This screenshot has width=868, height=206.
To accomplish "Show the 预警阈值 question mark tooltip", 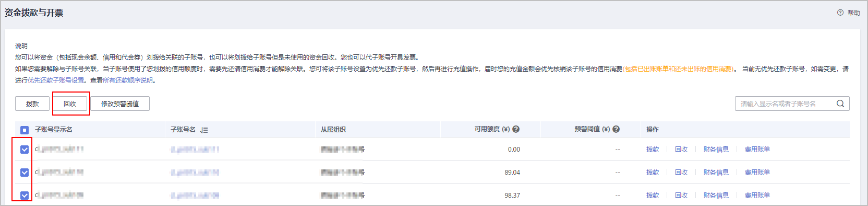I will pos(616,129).
